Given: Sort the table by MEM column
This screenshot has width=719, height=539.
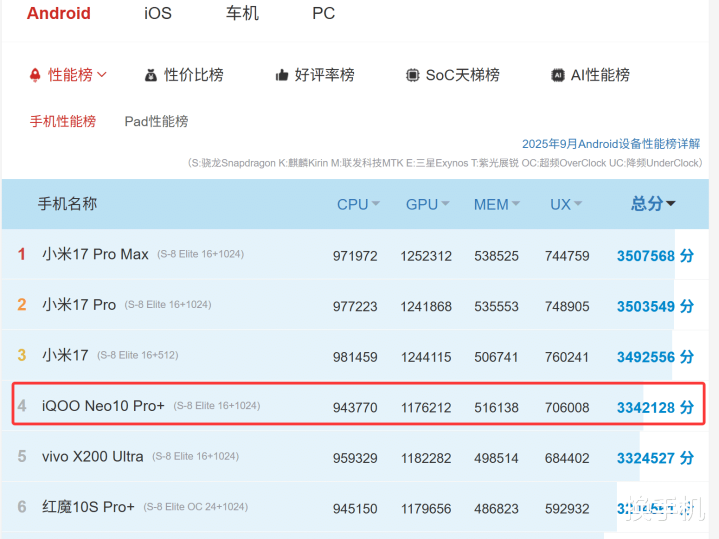Looking at the screenshot, I should tap(497, 204).
